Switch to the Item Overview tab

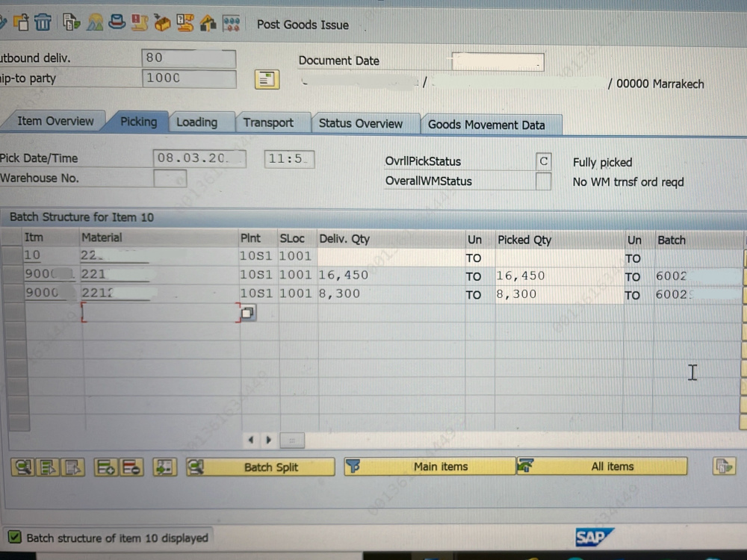[55, 122]
